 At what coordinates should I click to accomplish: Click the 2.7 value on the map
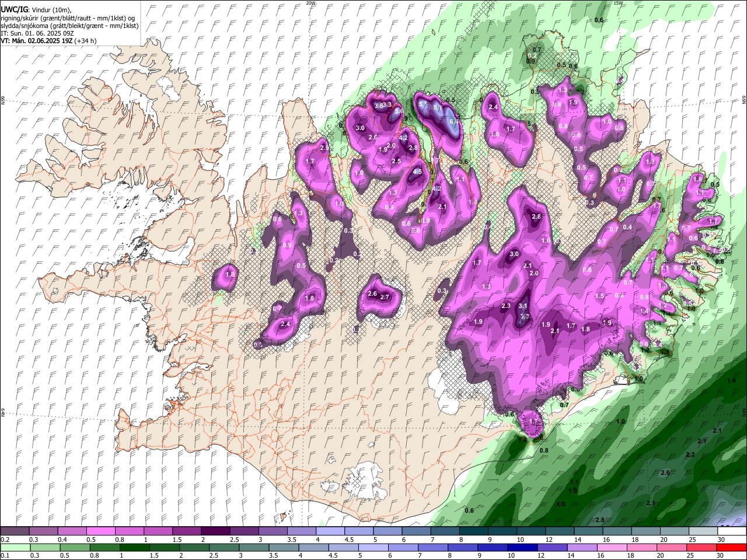pos(385,297)
